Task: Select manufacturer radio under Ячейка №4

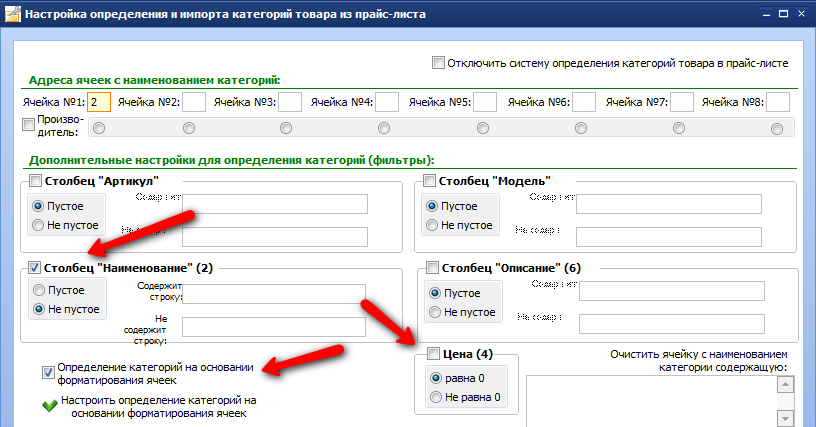Action: [x=384, y=128]
